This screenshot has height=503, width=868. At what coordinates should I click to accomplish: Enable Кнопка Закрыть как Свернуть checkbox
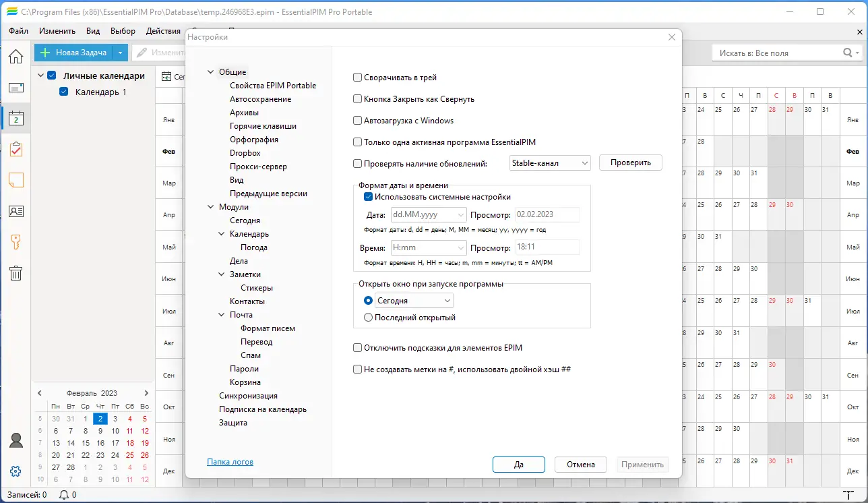point(358,99)
